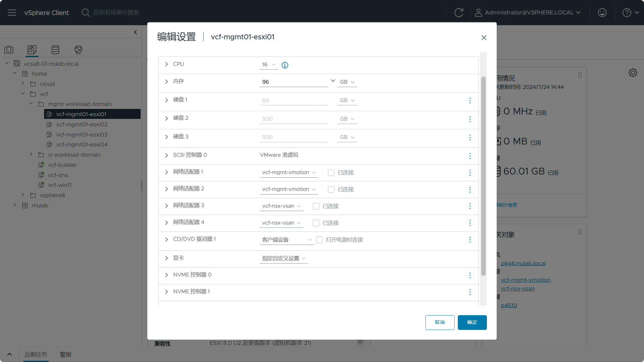The image size is (644, 362).
Task: Switch to Hosts and Clusters view icon
Action: coord(9,50)
